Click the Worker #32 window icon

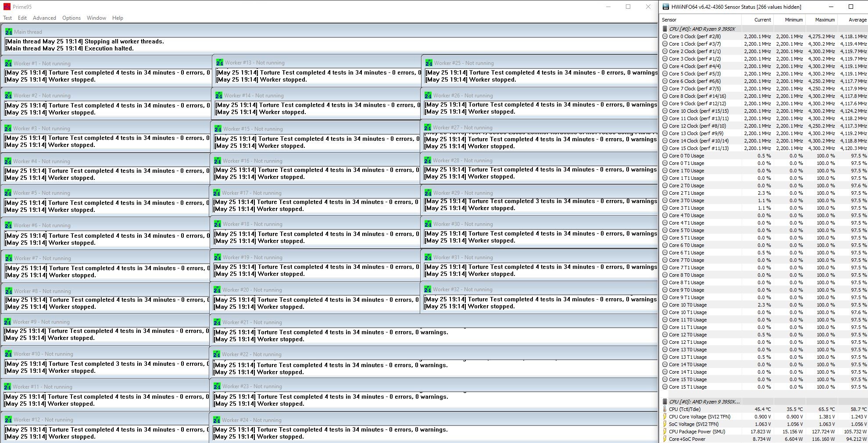428,289
